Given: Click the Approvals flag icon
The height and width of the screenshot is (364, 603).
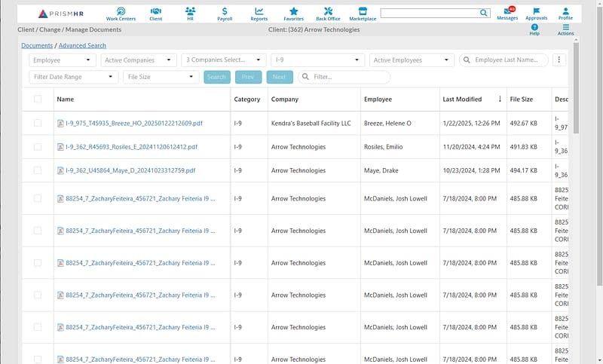Looking at the screenshot, I should point(536,13).
